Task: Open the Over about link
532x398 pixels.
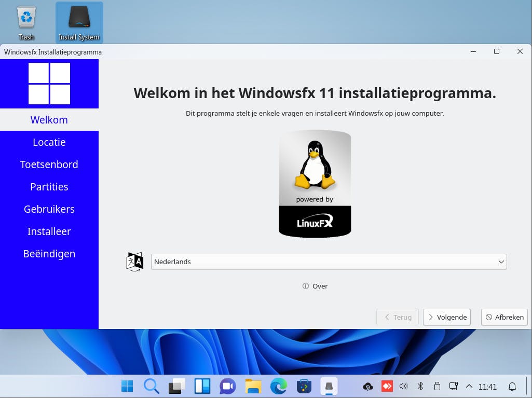Action: (315, 286)
